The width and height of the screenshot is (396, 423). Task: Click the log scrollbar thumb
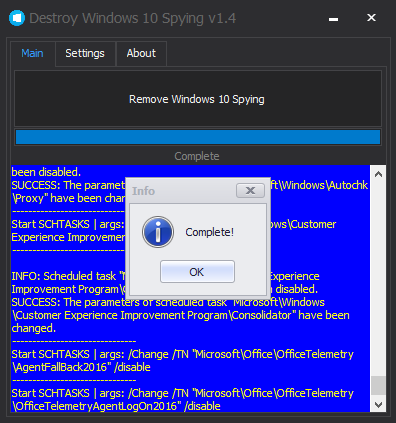[x=378, y=386]
